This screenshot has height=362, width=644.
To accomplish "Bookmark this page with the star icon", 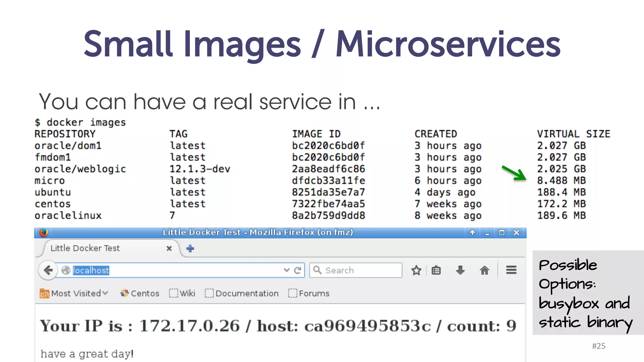I will point(416,270).
